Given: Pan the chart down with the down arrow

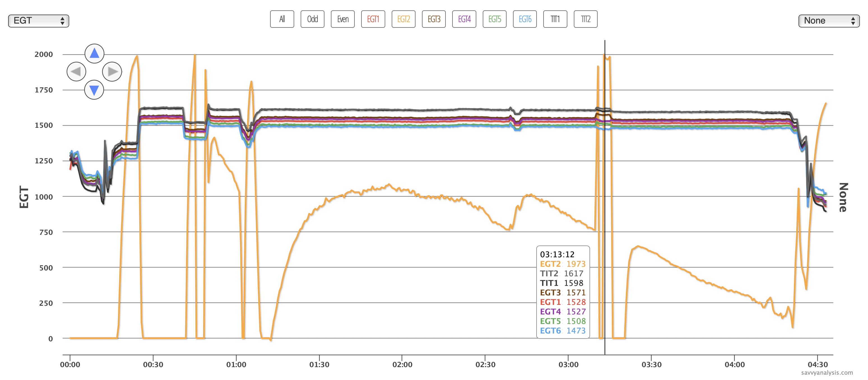Looking at the screenshot, I should click(94, 90).
